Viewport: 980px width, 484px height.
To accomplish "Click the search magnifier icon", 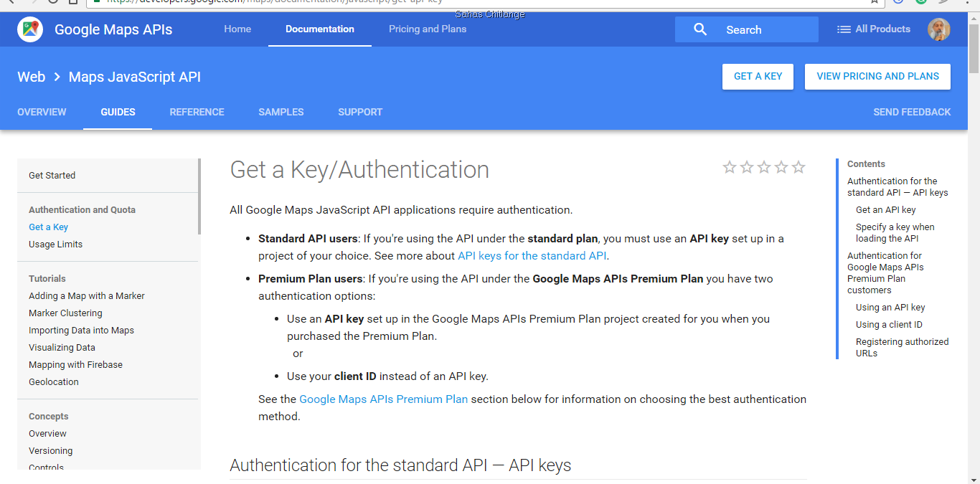I will pos(700,29).
